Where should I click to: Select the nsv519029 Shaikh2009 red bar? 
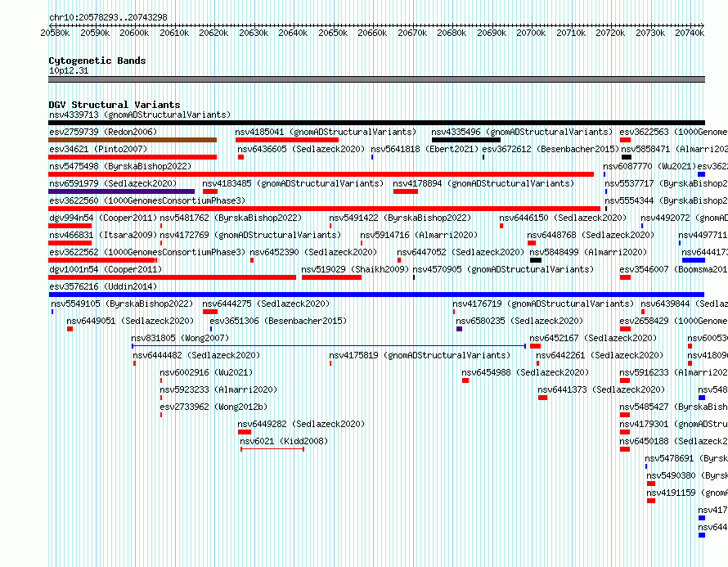coord(331,277)
